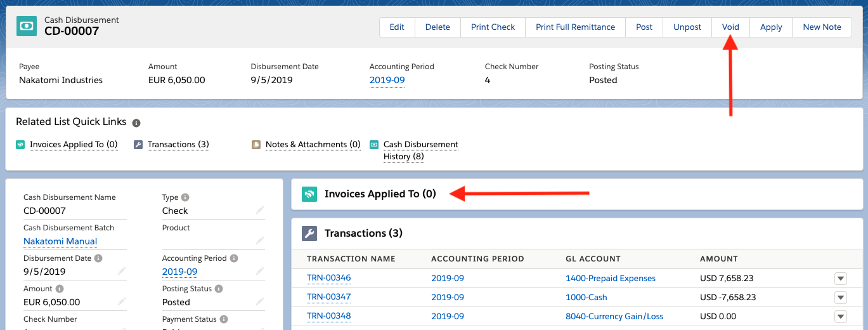Open 2019-09 link in details Accounting Period field
This screenshot has width=868, height=330.
(x=179, y=272)
